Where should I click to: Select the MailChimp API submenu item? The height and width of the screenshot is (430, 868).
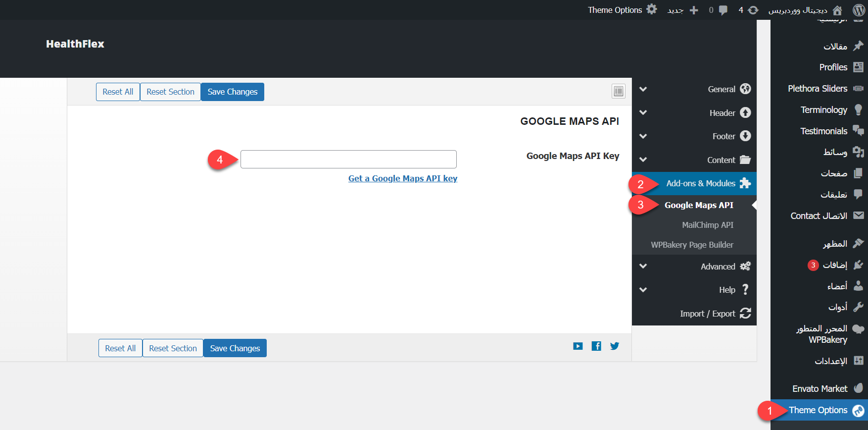[708, 225]
